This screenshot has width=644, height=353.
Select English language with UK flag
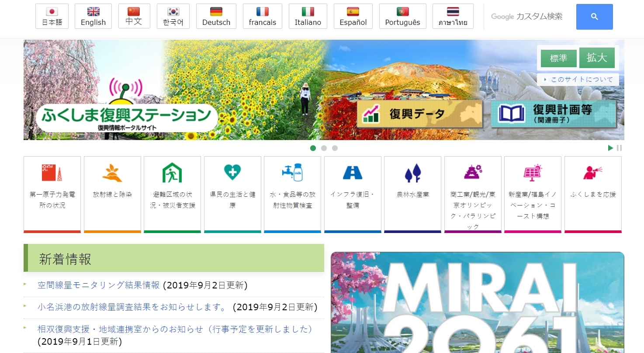(93, 16)
